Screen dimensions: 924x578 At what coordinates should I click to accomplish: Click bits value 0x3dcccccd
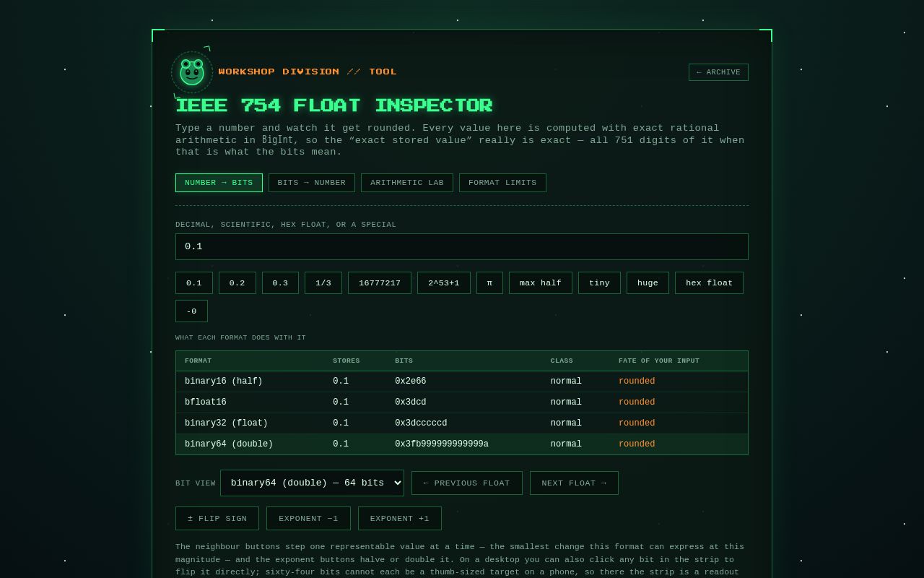(x=421, y=423)
